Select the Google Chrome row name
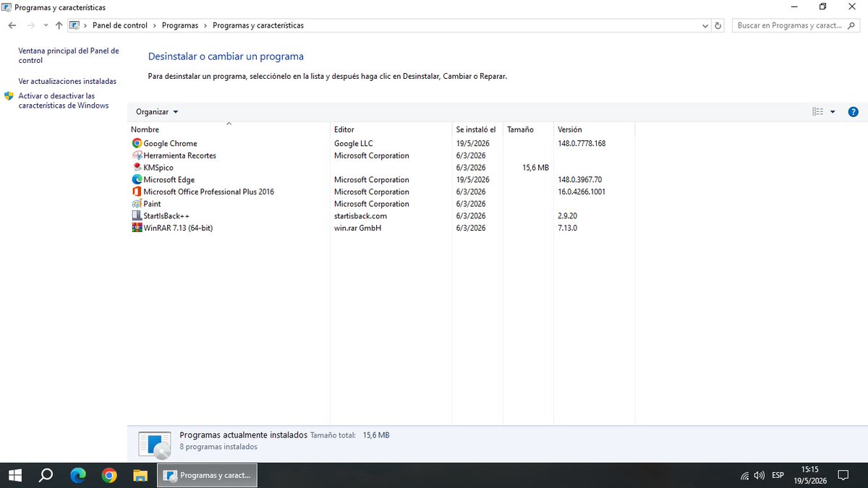This screenshot has width=868, height=488. [170, 143]
